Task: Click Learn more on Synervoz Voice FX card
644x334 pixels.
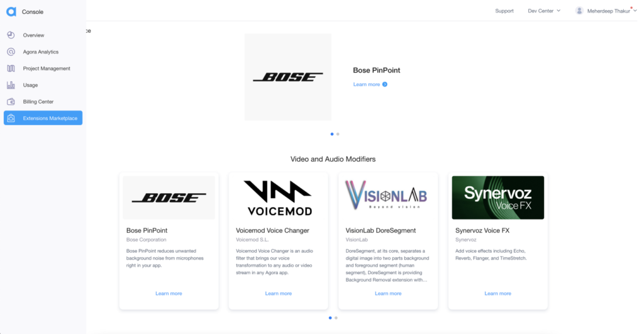Action: [x=497, y=293]
